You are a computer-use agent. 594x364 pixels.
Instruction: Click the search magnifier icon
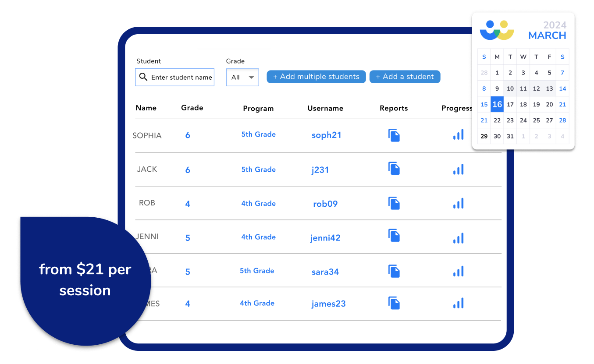click(143, 77)
